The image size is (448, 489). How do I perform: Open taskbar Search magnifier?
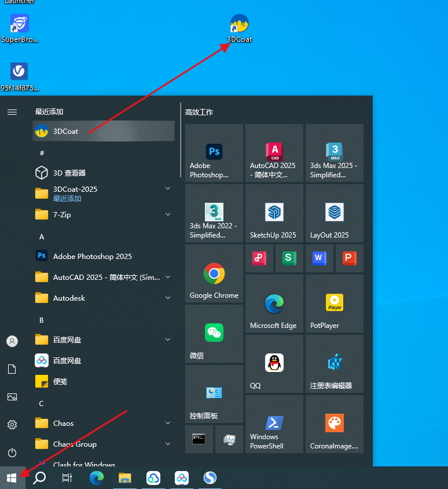39,477
